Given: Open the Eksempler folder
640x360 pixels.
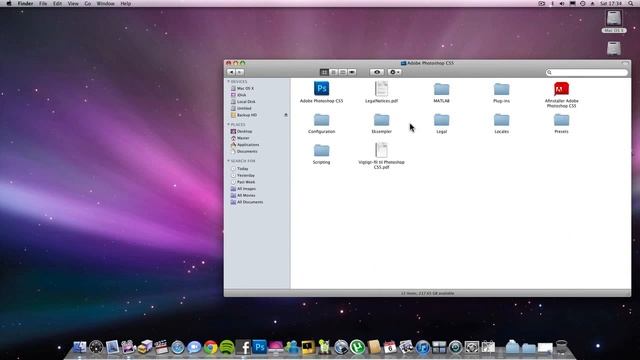Looking at the screenshot, I should 381,120.
